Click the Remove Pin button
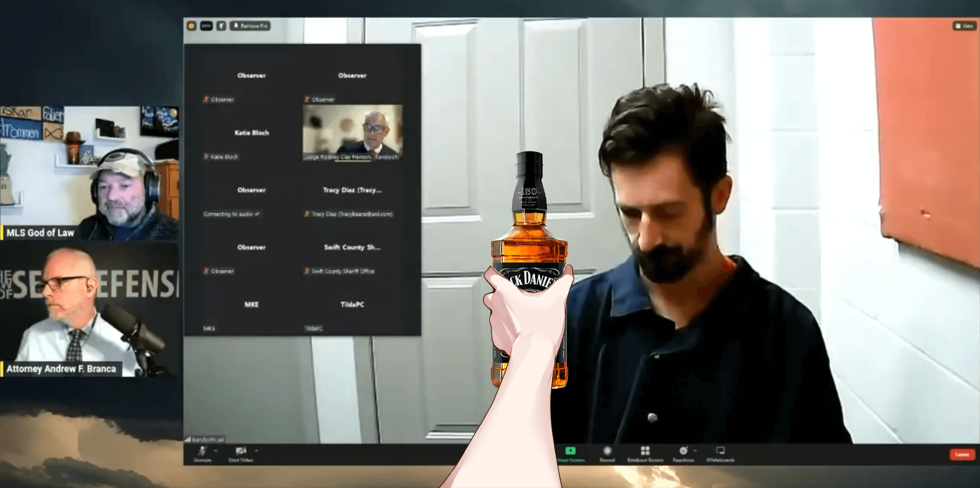The width and height of the screenshot is (980, 488). coord(250,26)
